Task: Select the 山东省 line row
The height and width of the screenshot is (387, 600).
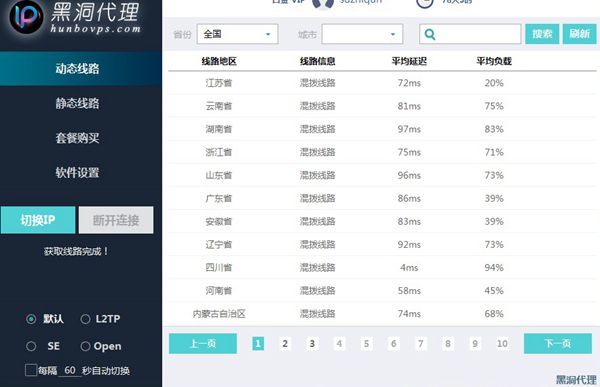Action: pyautogui.click(x=382, y=175)
